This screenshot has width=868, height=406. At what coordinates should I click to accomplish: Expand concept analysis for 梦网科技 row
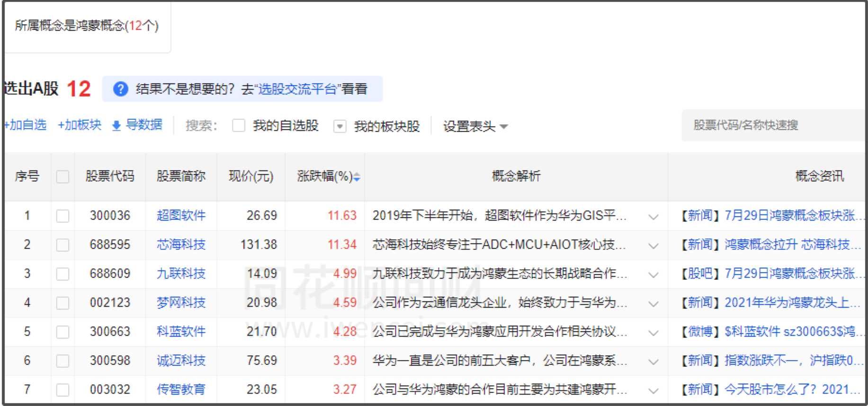coord(653,304)
